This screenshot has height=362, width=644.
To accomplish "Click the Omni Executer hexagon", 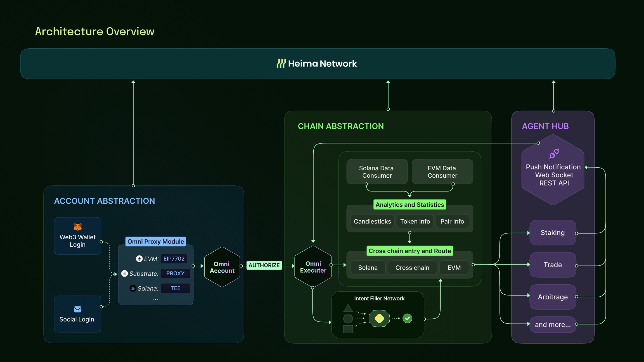I will coord(313,267).
